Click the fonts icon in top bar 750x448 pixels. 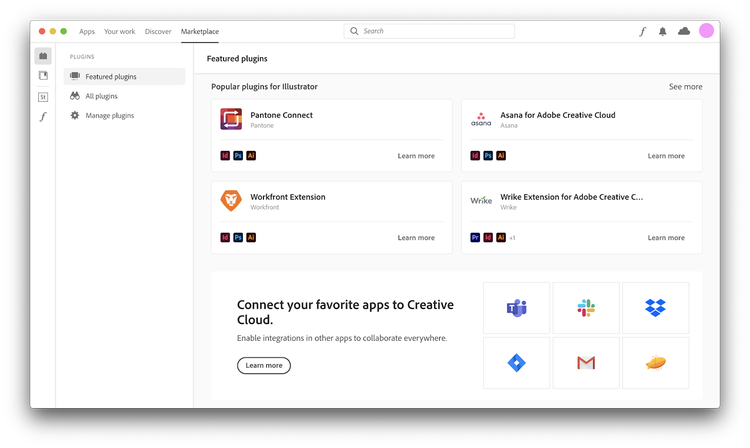point(642,31)
